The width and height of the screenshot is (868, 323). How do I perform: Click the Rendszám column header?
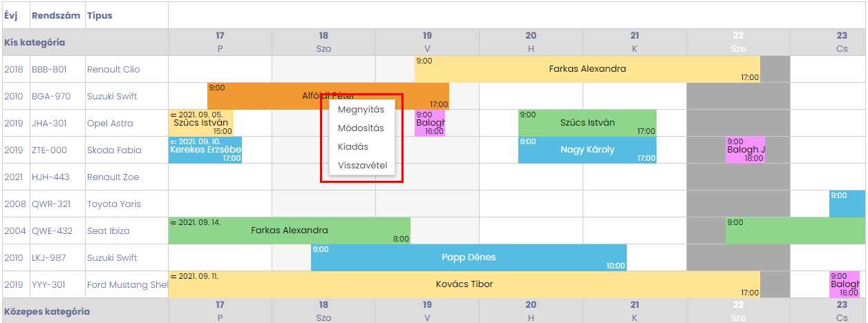pos(55,15)
